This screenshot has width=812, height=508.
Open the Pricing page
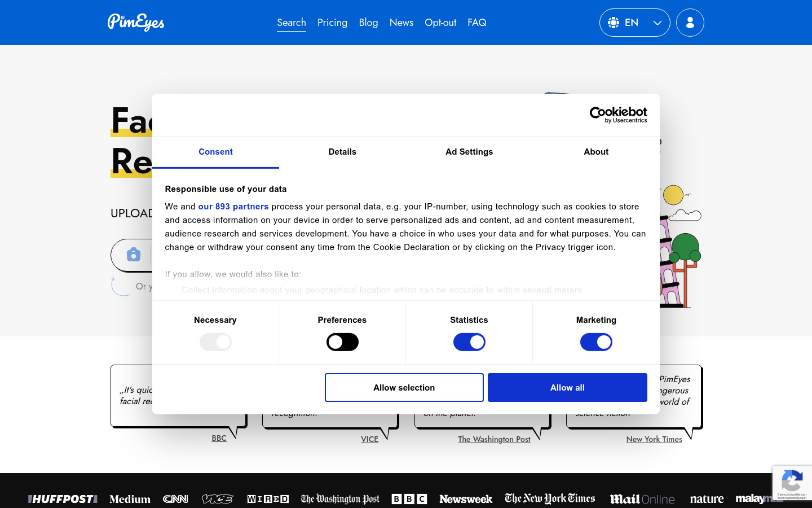point(332,23)
